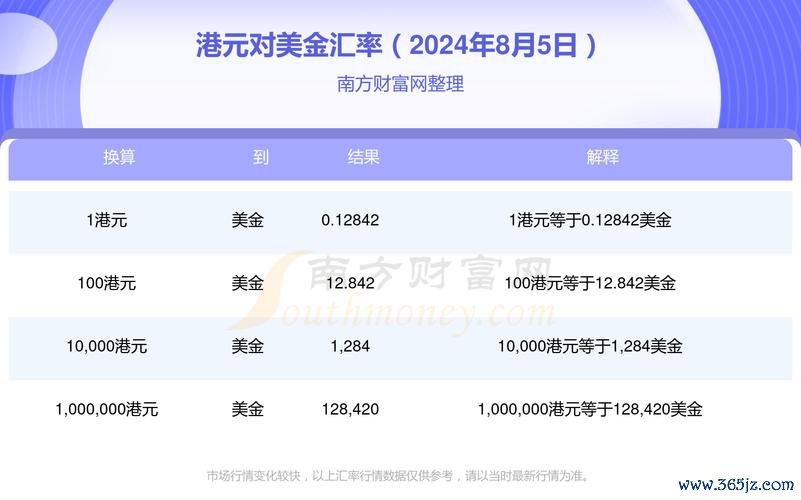Select the title 港元对美金汇率（2024年8月5日）

(x=396, y=45)
